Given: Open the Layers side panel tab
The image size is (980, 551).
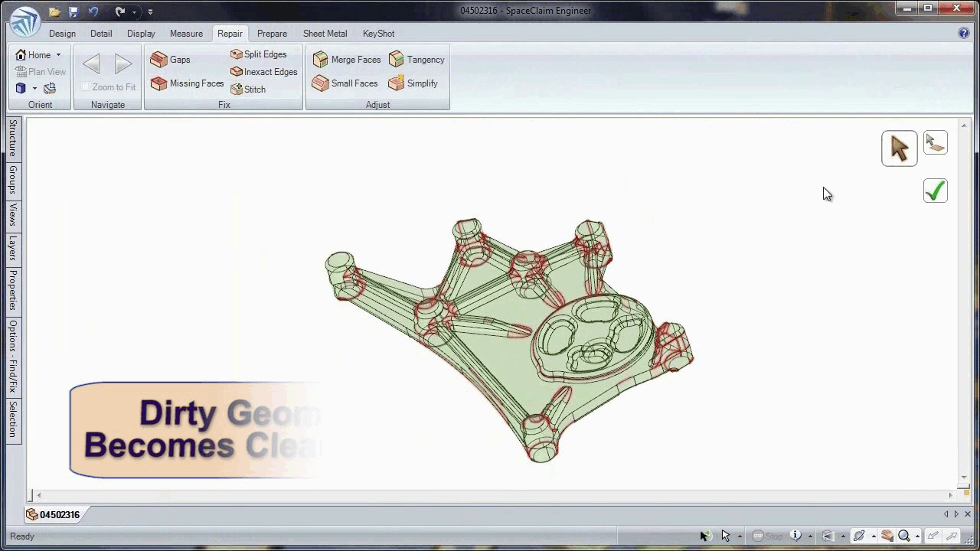Looking at the screenshot, I should (13, 249).
